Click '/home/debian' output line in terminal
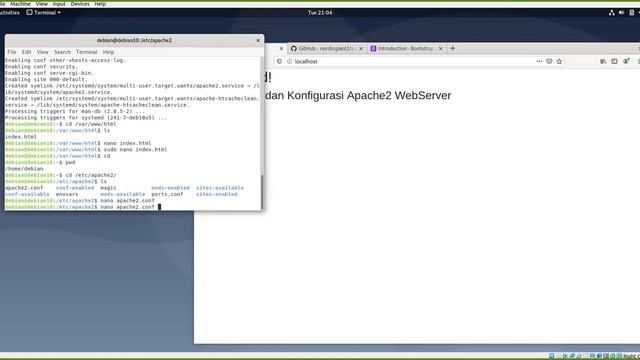This screenshot has width=640, height=360. 24,169
